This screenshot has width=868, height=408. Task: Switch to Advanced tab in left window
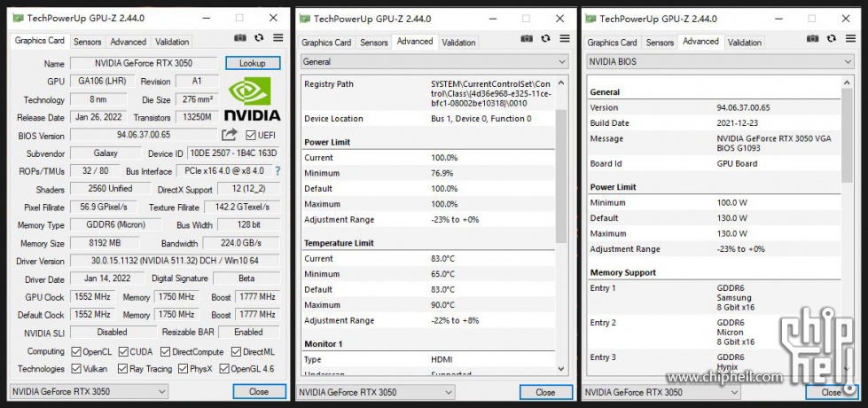point(128,42)
